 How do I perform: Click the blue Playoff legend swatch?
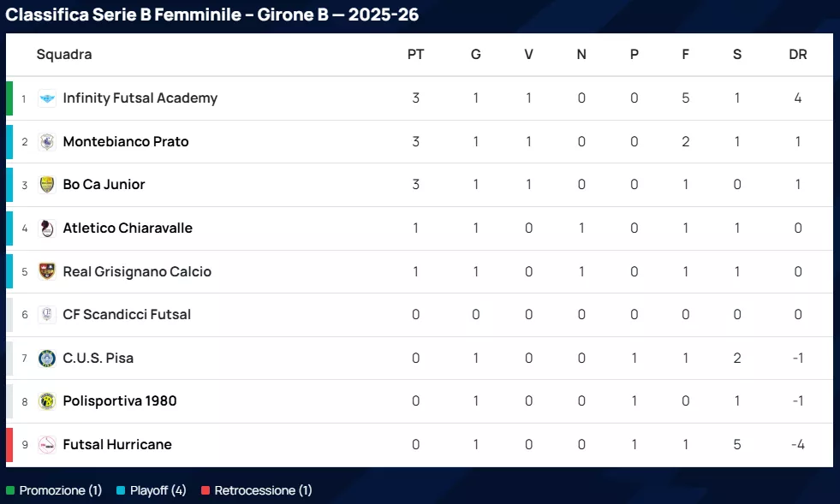coord(121,491)
